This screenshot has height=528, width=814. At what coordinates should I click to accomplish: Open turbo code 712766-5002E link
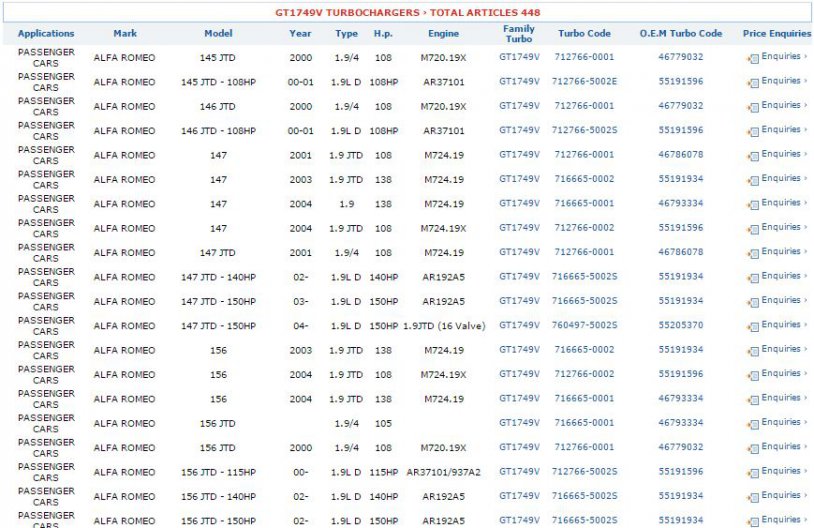click(x=584, y=82)
